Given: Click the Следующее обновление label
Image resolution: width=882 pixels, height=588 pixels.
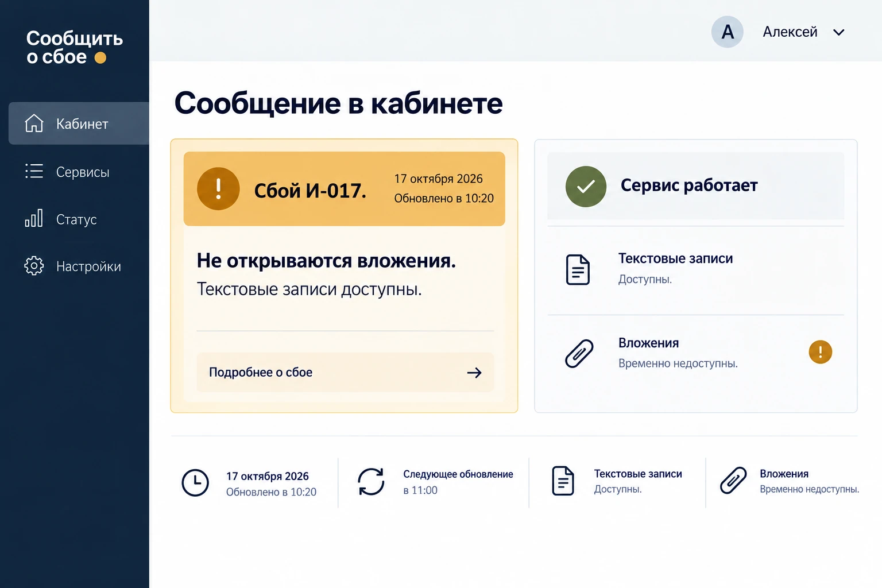Looking at the screenshot, I should tap(458, 474).
